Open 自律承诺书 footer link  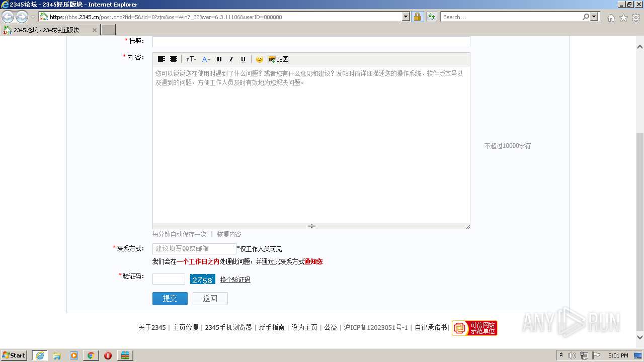pos(431,327)
